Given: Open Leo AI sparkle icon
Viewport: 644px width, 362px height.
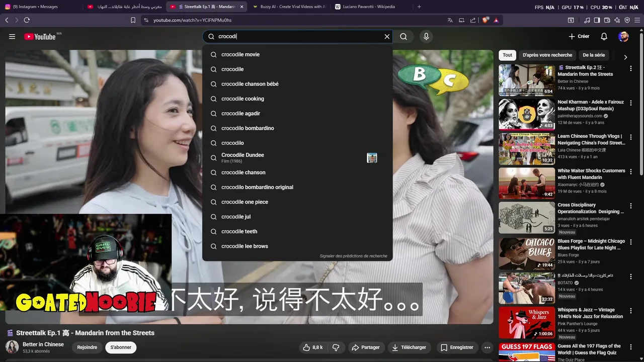Looking at the screenshot, I should [x=617, y=20].
